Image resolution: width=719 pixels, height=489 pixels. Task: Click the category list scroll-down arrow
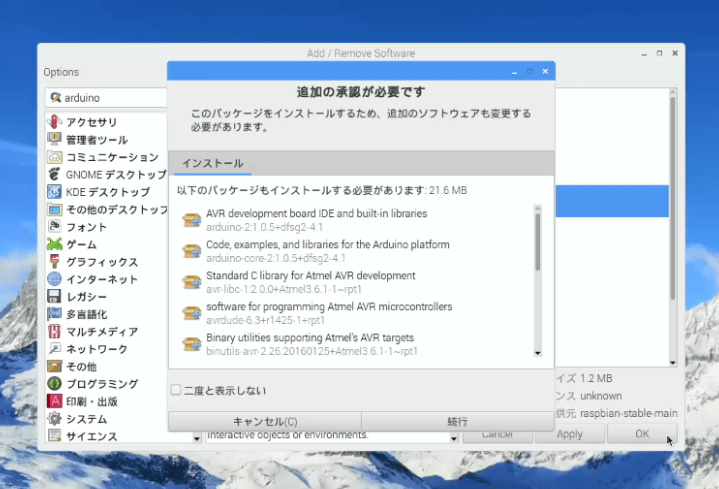[196, 439]
